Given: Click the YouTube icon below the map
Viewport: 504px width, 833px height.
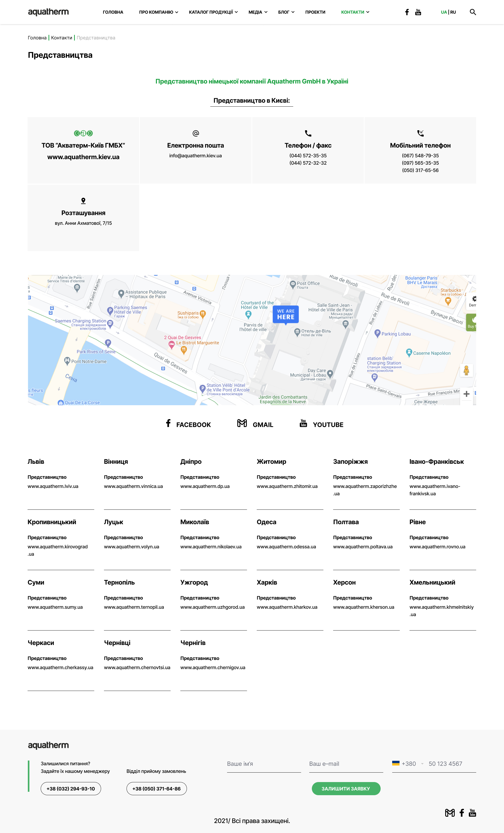Looking at the screenshot, I should pos(303,423).
